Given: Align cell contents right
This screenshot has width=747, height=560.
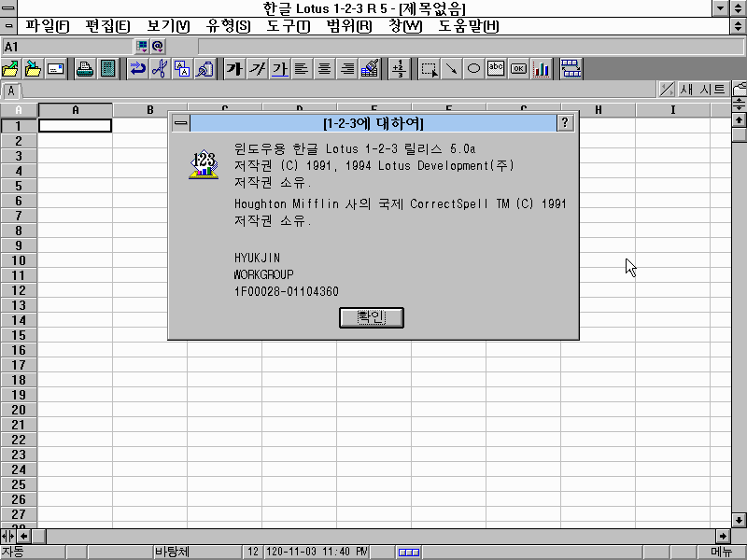Looking at the screenshot, I should tap(346, 69).
